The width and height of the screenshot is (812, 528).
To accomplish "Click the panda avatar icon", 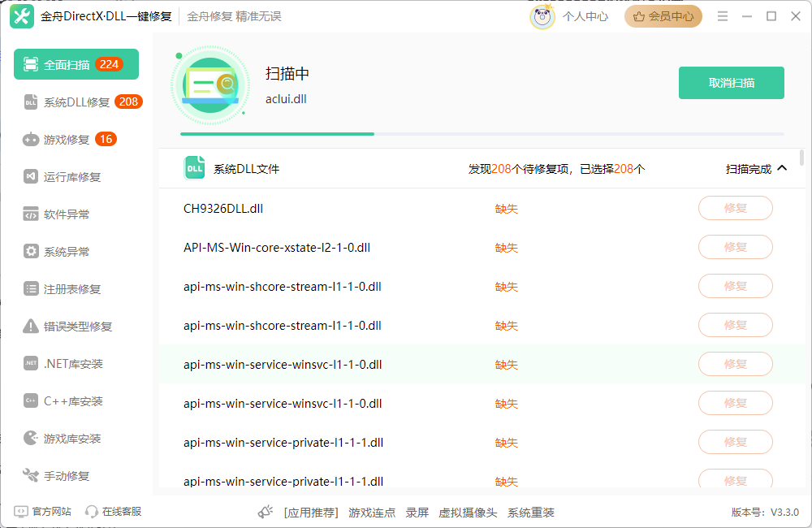I will tap(542, 16).
